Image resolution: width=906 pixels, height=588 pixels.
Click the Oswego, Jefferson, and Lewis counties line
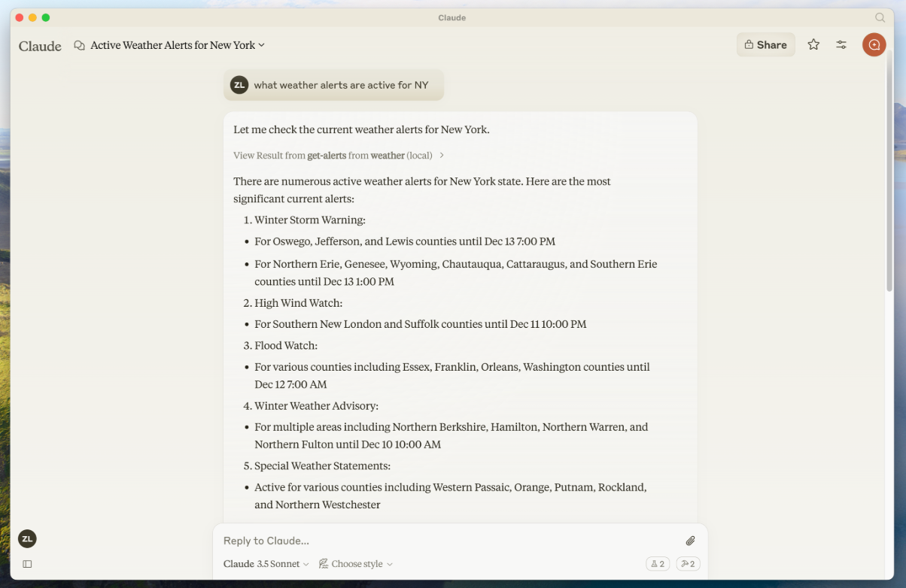tap(405, 241)
